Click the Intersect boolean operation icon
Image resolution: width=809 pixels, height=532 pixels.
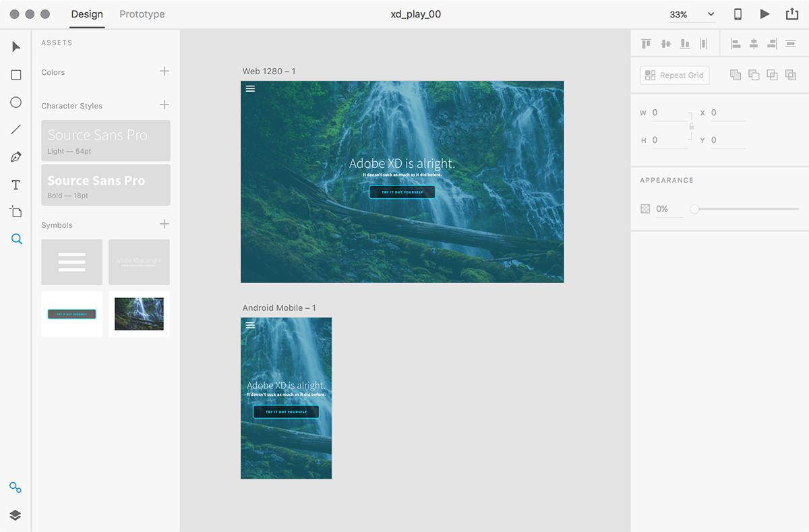(773, 75)
